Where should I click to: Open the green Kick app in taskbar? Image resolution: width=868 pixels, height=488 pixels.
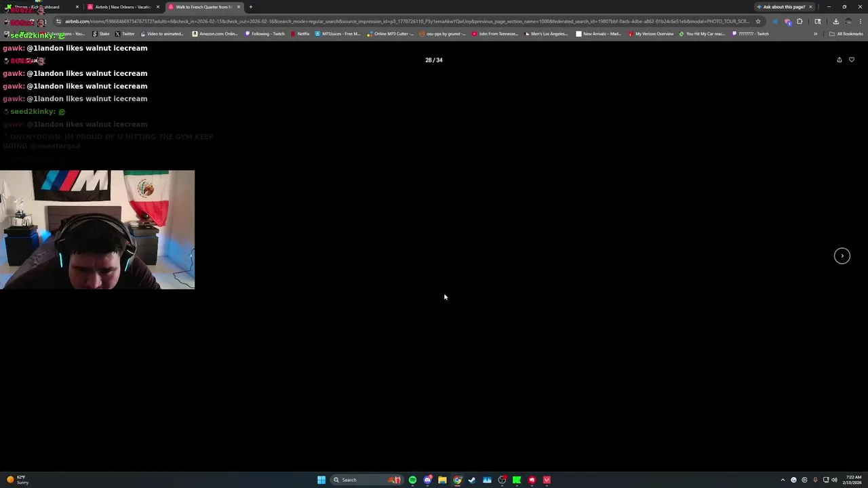click(517, 480)
